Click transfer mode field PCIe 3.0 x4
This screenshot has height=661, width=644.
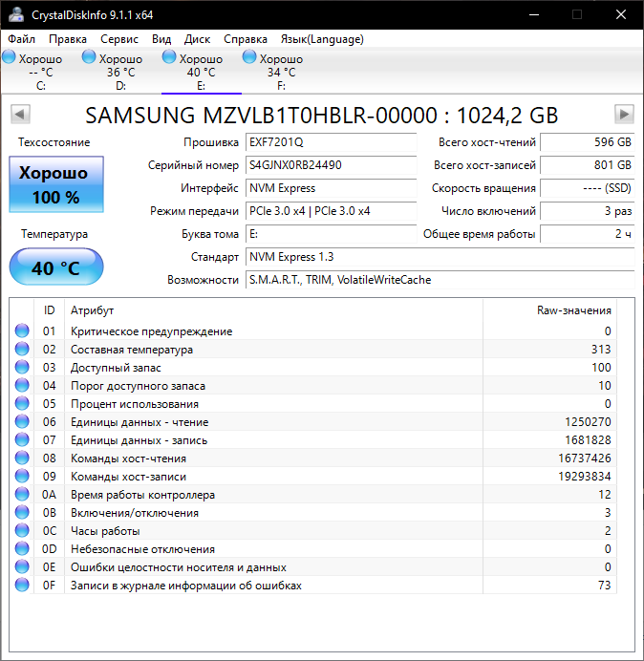coord(331,211)
